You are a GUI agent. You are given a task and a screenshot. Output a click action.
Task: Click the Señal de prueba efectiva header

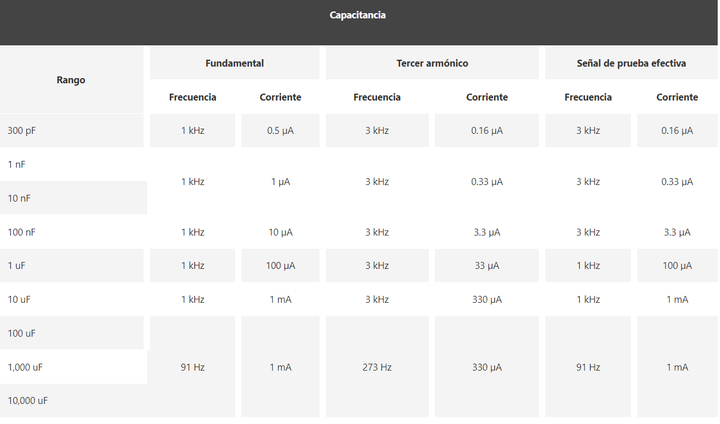(x=630, y=63)
